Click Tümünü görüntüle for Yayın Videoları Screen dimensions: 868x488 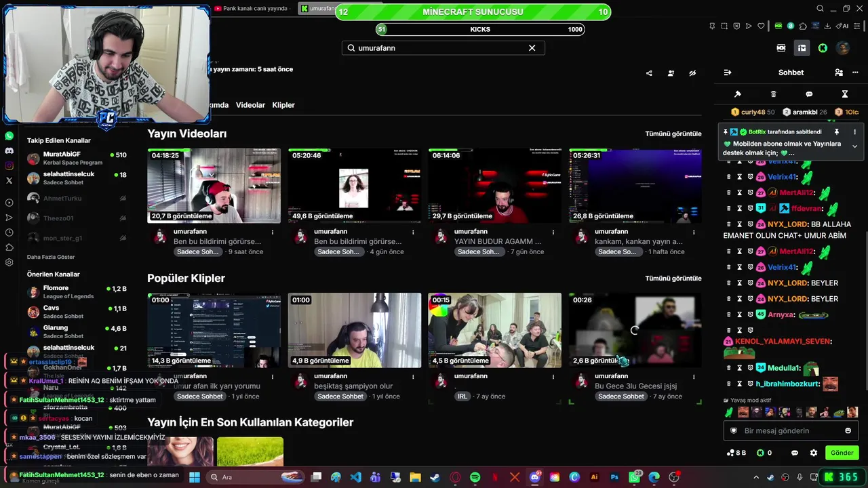pos(673,134)
